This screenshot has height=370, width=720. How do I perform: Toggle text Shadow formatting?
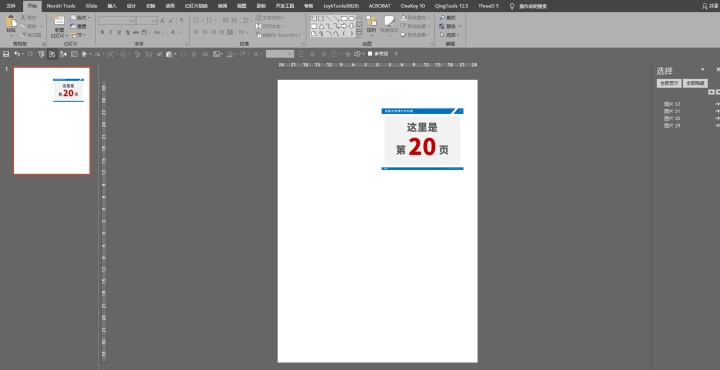click(127, 32)
